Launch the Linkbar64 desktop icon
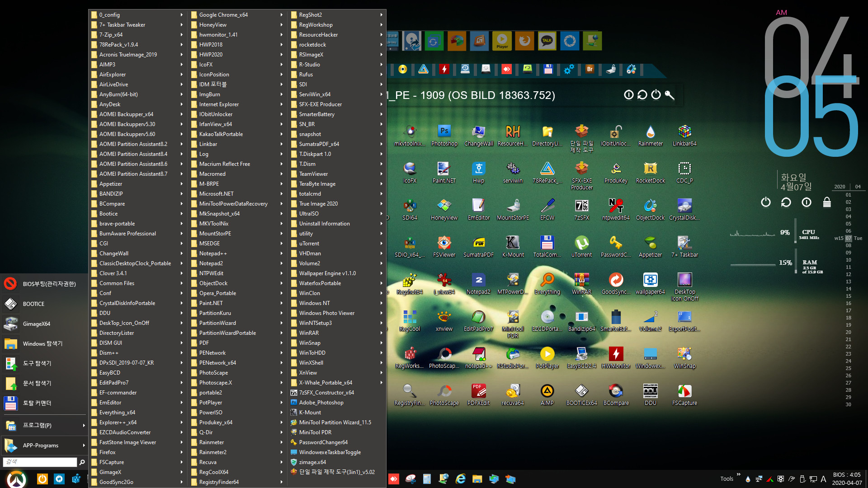The height and width of the screenshot is (488, 868). [684, 136]
